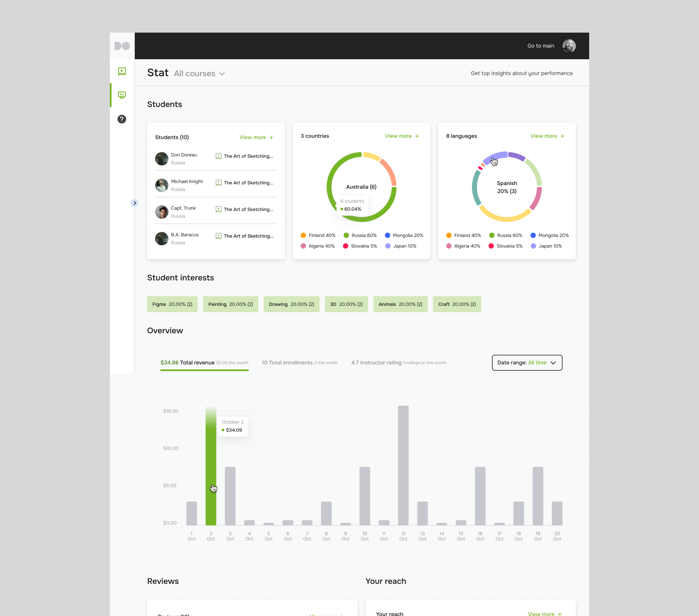699x616 pixels.
Task: Click the Russia 60% green legend dot in countries
Action: 346,236
